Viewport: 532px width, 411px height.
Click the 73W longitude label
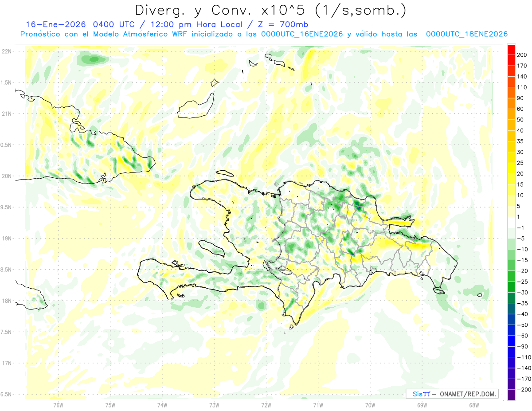click(x=214, y=405)
